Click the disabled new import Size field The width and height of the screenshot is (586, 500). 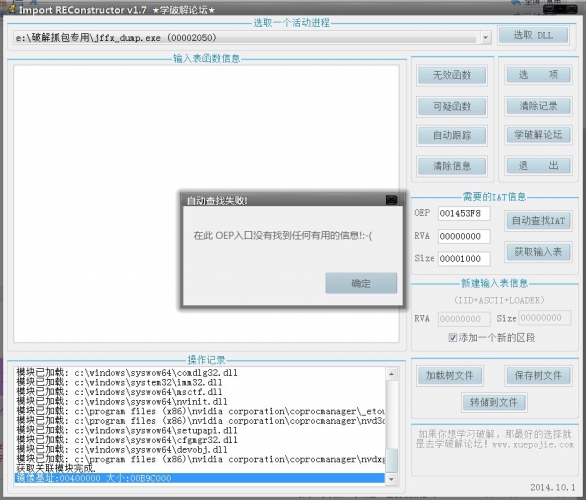[545, 318]
